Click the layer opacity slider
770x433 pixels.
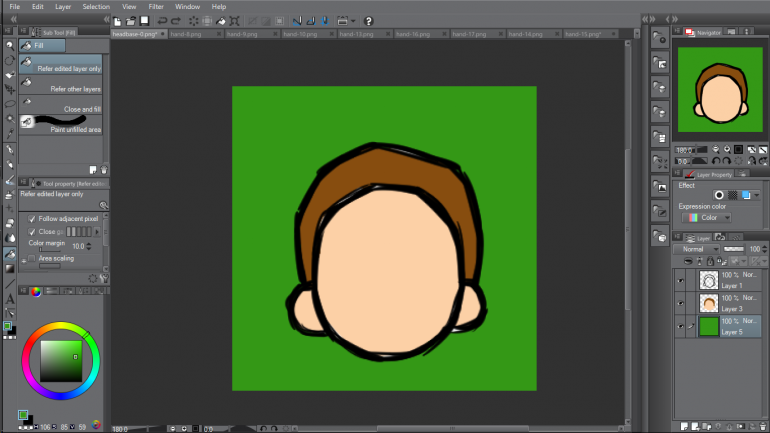(x=734, y=249)
